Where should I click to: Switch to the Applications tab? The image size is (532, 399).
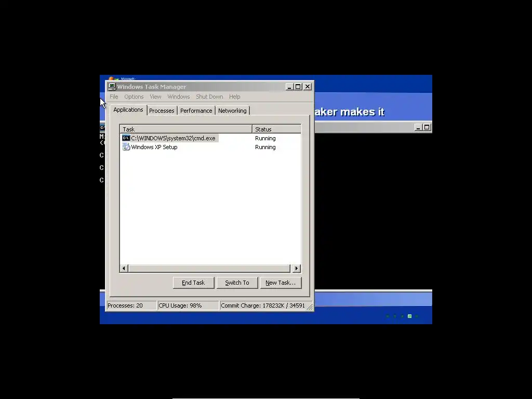(x=128, y=110)
